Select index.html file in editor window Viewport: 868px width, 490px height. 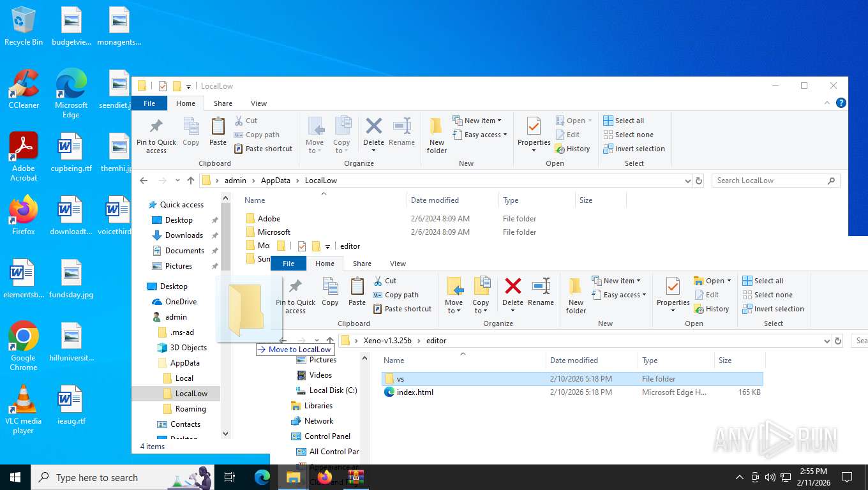point(415,392)
